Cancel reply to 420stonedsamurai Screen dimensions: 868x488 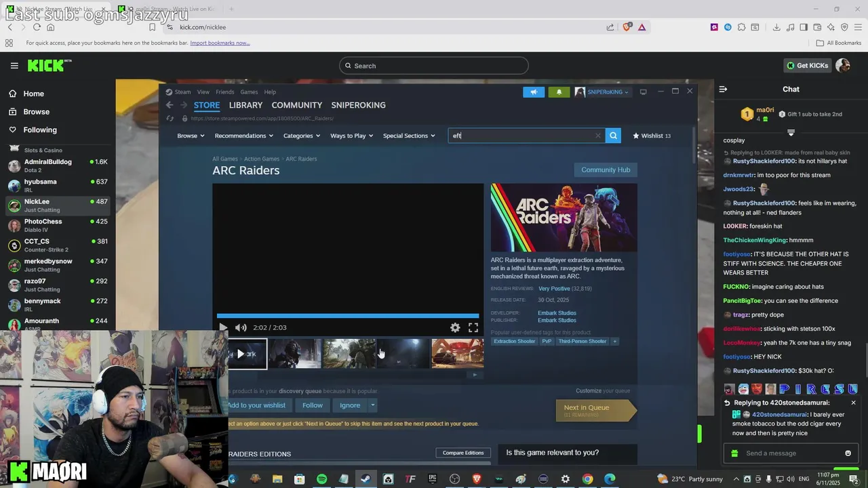point(853,403)
